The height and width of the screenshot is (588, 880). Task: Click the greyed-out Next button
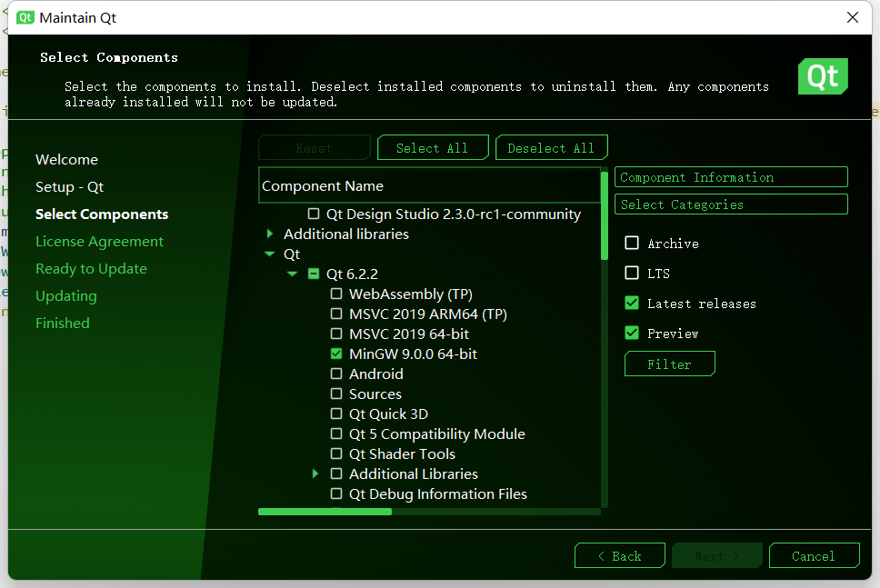point(716,556)
